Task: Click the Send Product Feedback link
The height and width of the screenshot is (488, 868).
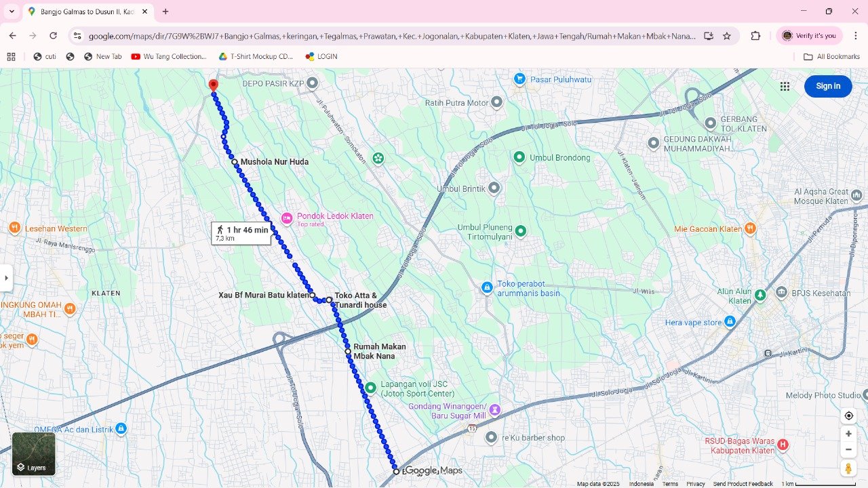Action: [x=743, y=484]
